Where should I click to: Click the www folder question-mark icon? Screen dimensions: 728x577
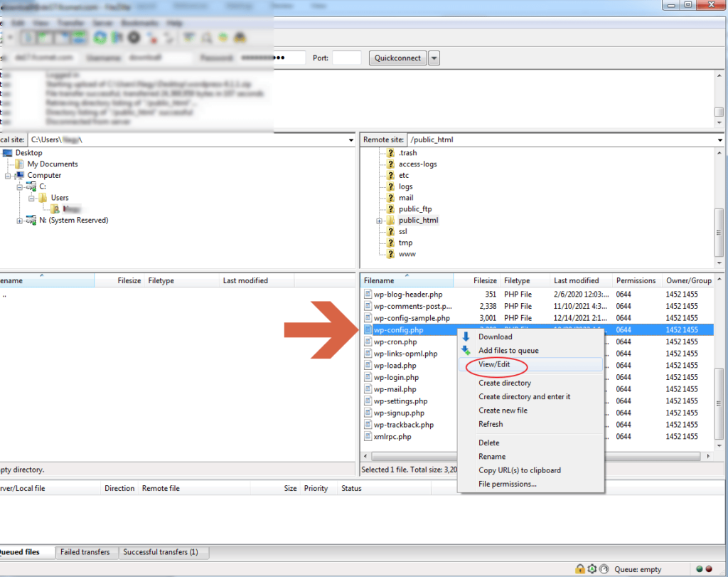click(x=390, y=254)
